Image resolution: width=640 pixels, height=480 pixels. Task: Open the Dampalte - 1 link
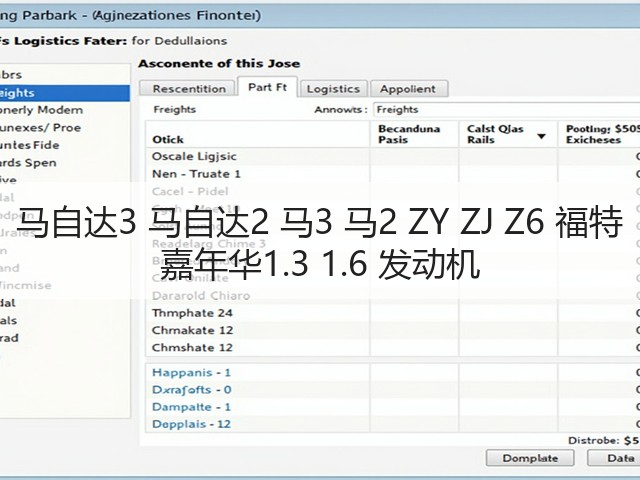pyautogui.click(x=191, y=407)
